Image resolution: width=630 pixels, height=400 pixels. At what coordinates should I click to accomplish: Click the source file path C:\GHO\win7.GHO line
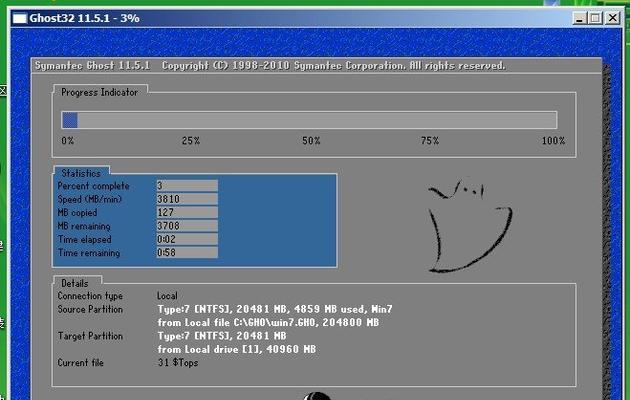(268, 322)
